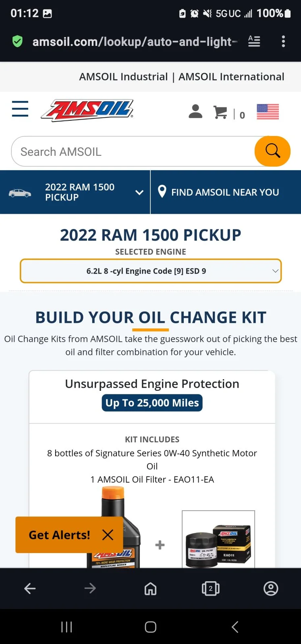Open the shopping cart
Screen dimensions: 301x644
(x=221, y=112)
